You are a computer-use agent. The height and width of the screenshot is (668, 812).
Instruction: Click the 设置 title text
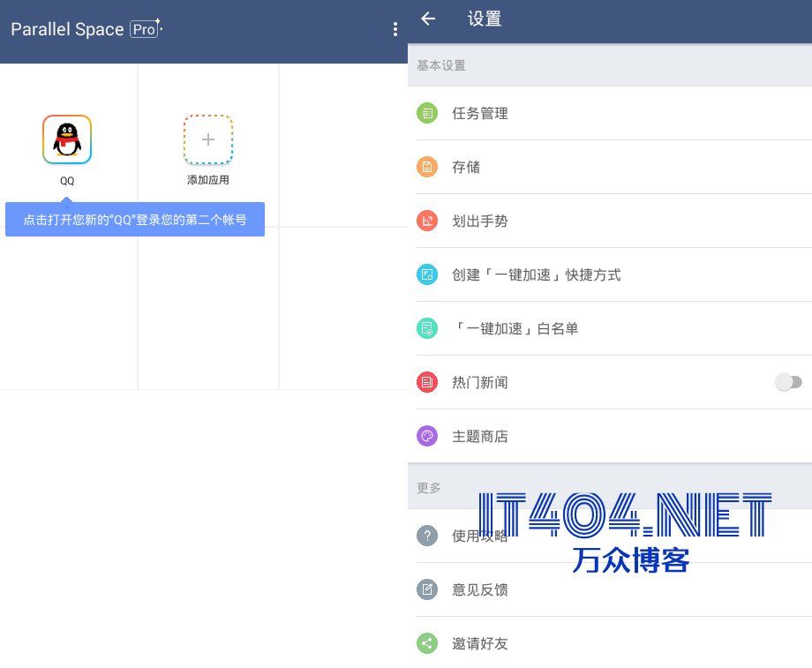(x=485, y=19)
